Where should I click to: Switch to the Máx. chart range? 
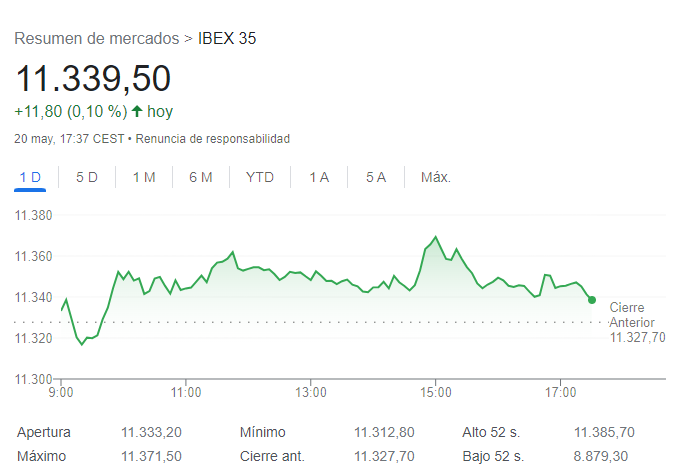coord(436,178)
